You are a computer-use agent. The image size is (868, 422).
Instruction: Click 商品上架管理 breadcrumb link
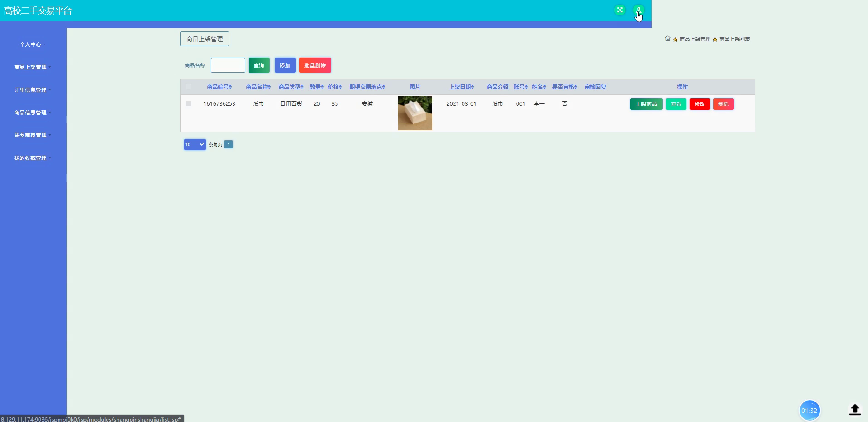coord(695,39)
